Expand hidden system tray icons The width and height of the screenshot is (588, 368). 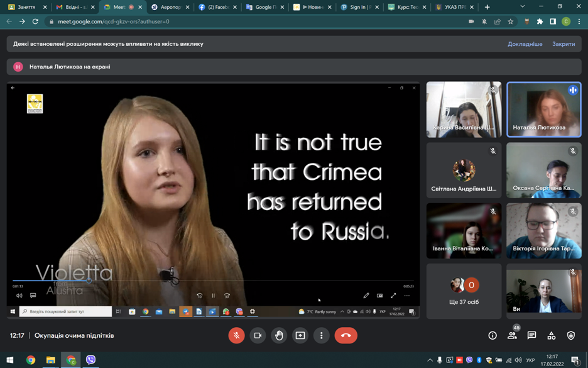[x=430, y=360]
